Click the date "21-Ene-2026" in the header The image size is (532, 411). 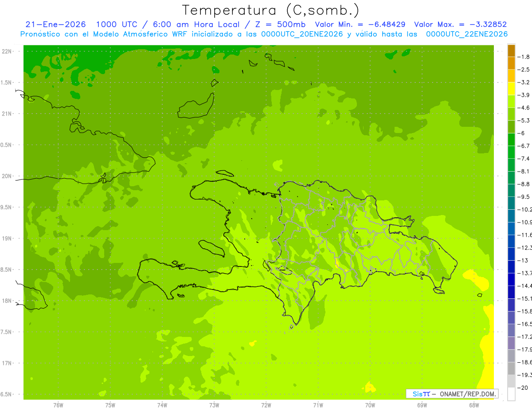pos(55,24)
